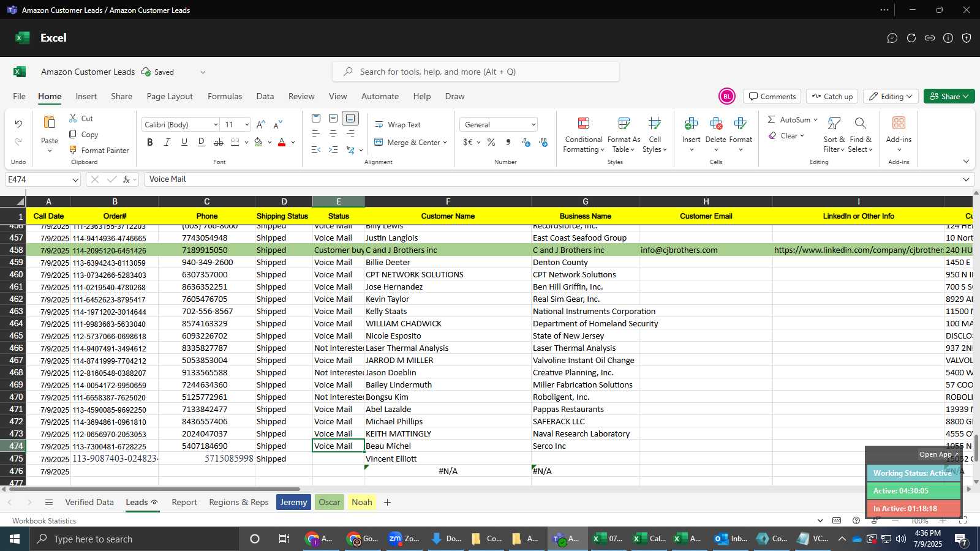Click the Copy icon
The image size is (980, 551).
(x=73, y=134)
